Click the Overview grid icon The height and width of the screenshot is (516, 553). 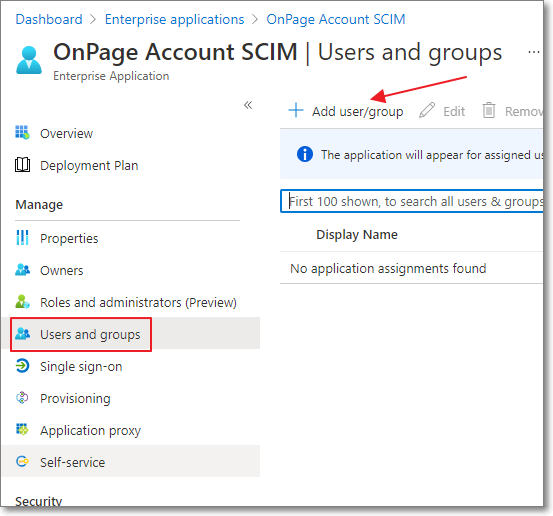click(22, 133)
